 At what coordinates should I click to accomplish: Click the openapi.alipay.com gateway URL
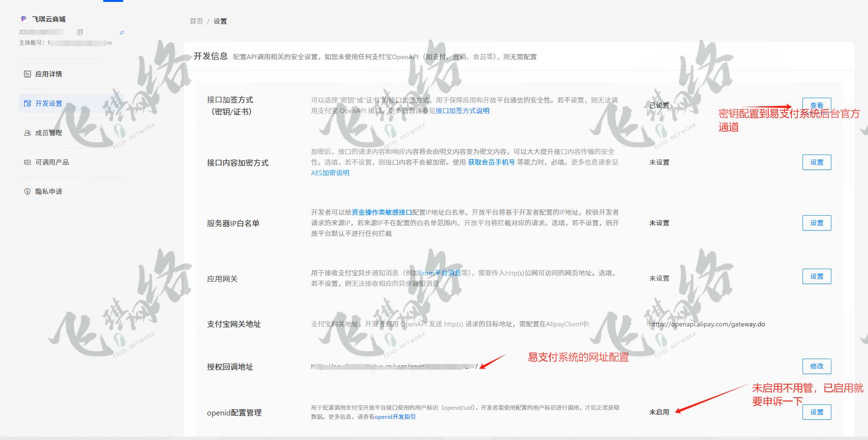(707, 324)
